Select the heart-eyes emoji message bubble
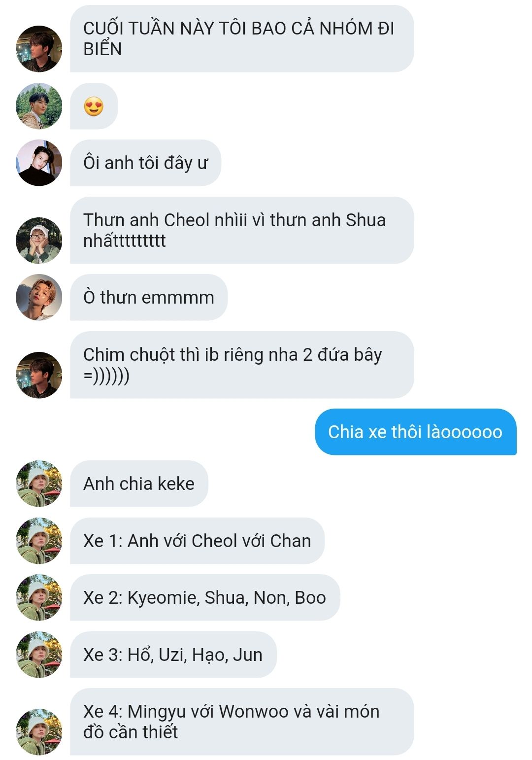The height and width of the screenshot is (760, 532). (94, 106)
